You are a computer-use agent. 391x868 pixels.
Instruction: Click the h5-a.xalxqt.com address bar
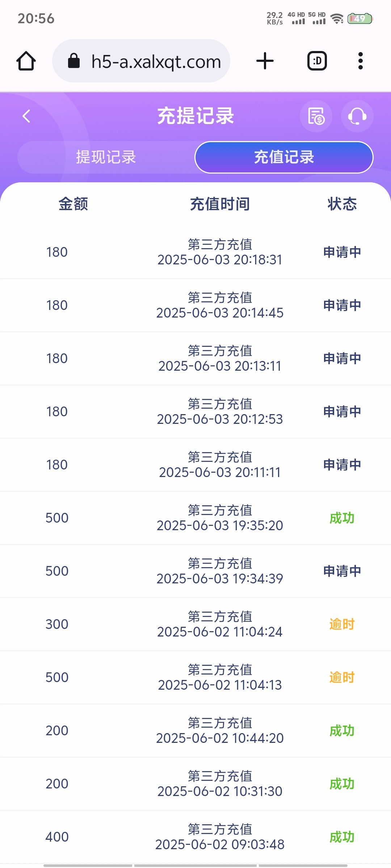pos(156,61)
